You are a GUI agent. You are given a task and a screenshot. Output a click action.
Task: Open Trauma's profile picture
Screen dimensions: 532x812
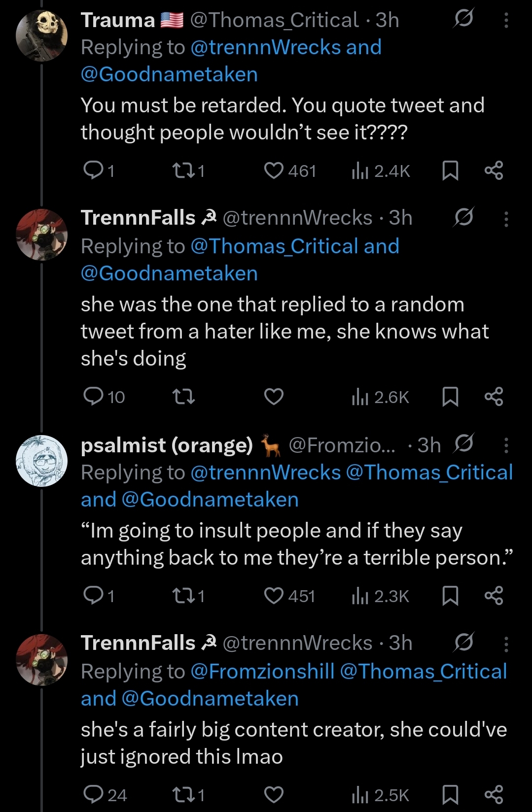pos(41,36)
